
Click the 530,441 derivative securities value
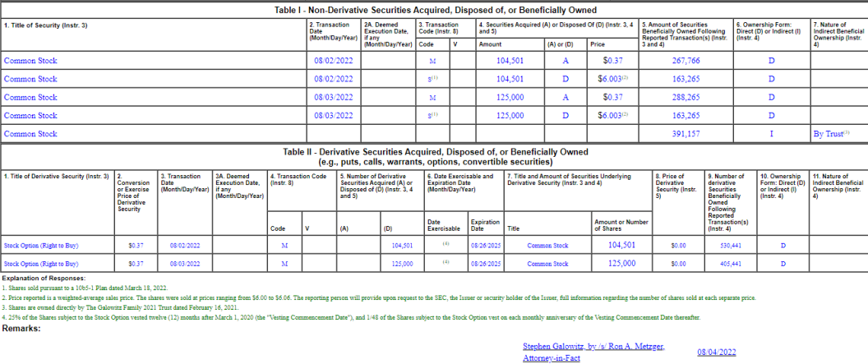(730, 246)
